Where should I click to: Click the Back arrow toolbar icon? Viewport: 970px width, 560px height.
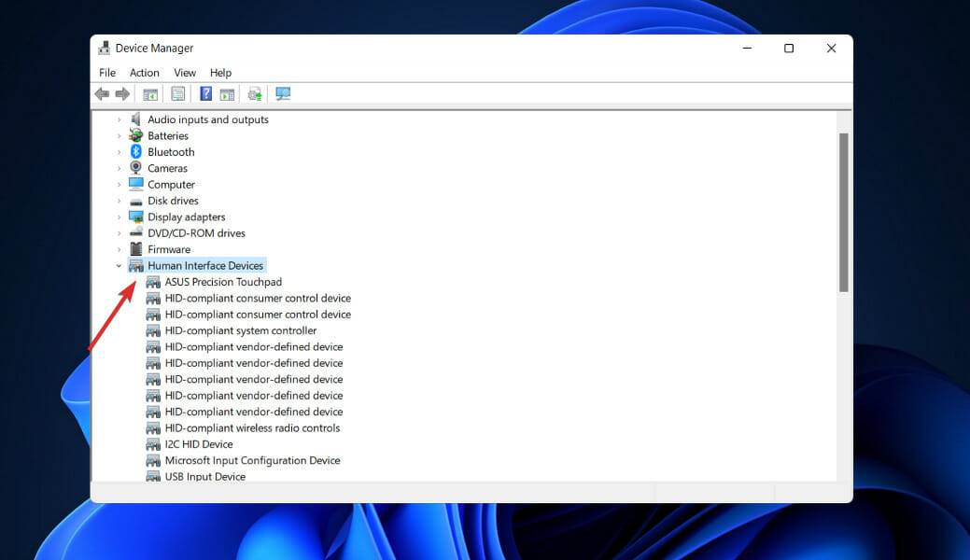pos(102,94)
